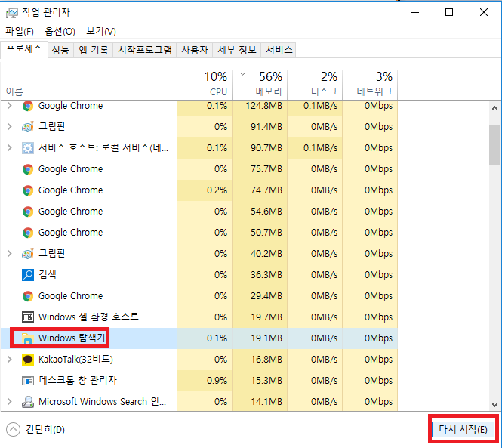Switch to the 성능 tab

tap(60, 50)
